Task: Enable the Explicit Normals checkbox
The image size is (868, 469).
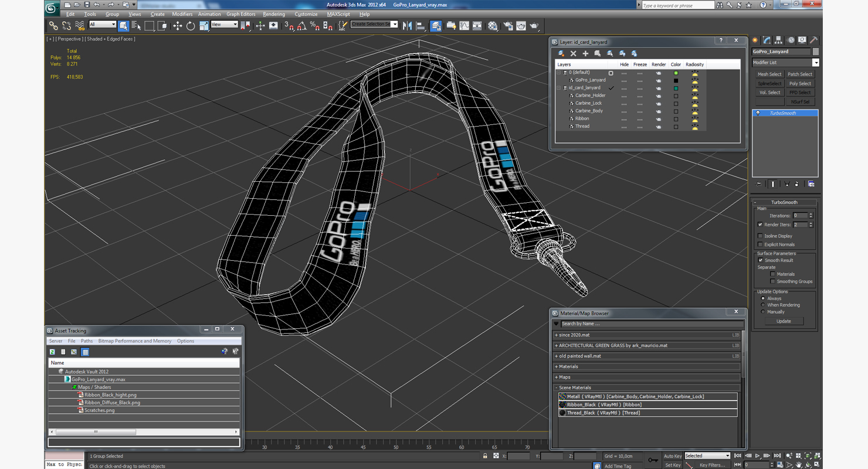Action: (x=760, y=244)
